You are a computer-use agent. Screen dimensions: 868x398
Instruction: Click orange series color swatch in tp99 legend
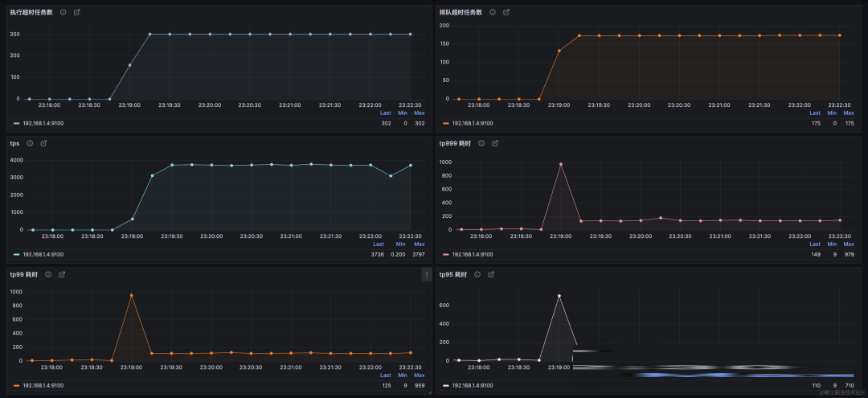[x=17, y=385]
